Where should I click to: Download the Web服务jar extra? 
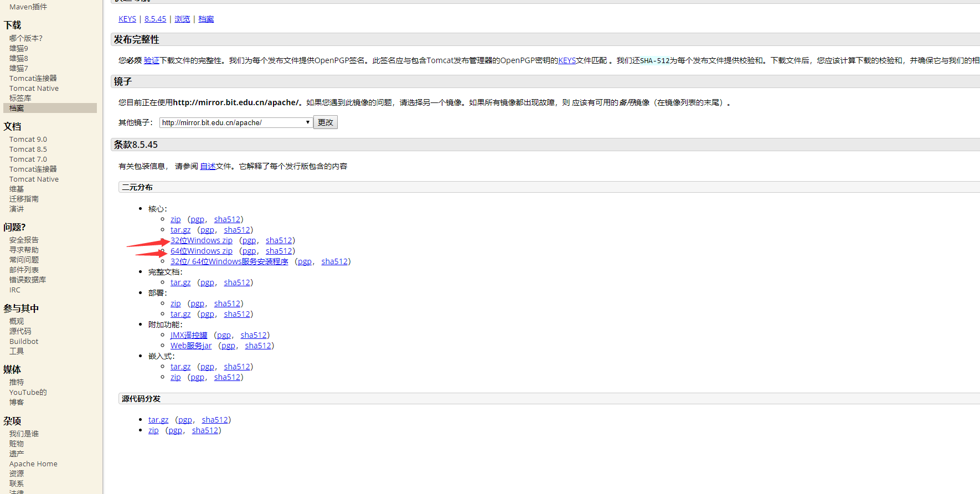click(191, 346)
